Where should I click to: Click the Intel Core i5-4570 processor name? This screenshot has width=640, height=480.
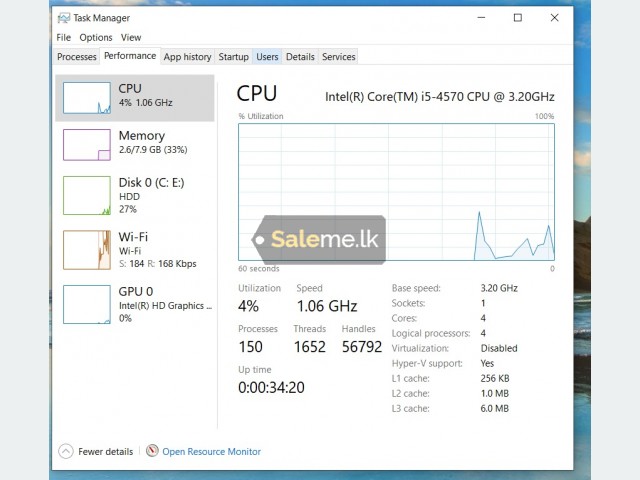tap(440, 97)
